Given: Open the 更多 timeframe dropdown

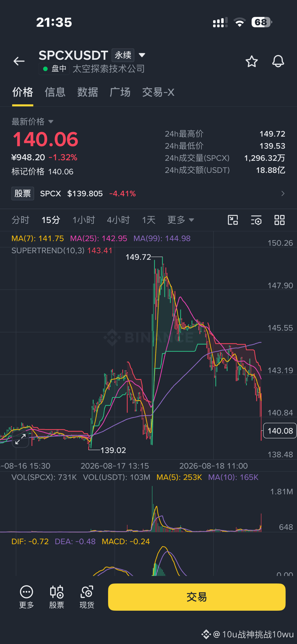Looking at the screenshot, I should 181,220.
